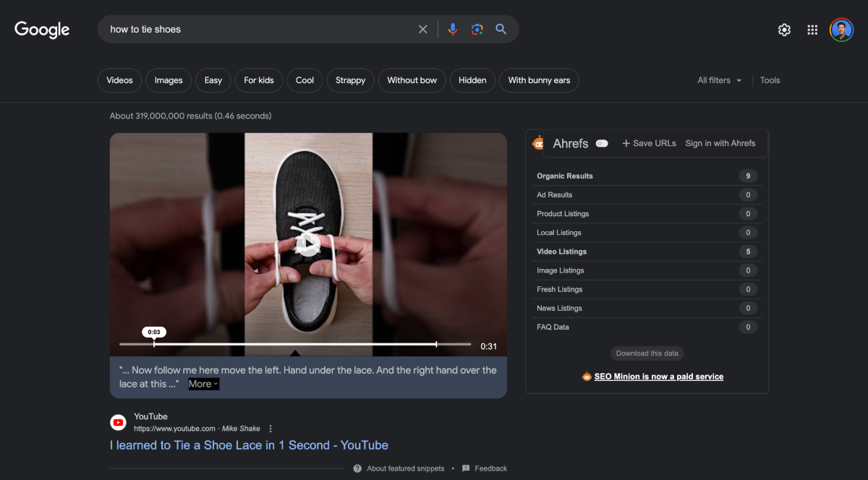Click the News Listings row
The height and width of the screenshot is (480, 868).
click(647, 308)
